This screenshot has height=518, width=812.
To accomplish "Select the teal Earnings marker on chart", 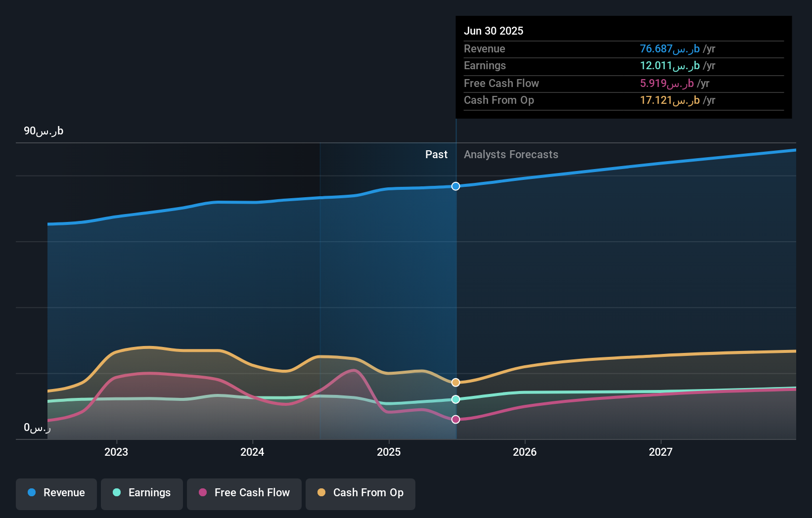I will (x=455, y=399).
